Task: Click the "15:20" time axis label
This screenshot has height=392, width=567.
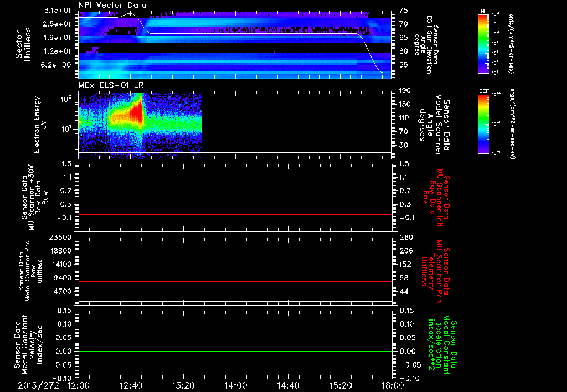Action: click(x=341, y=385)
